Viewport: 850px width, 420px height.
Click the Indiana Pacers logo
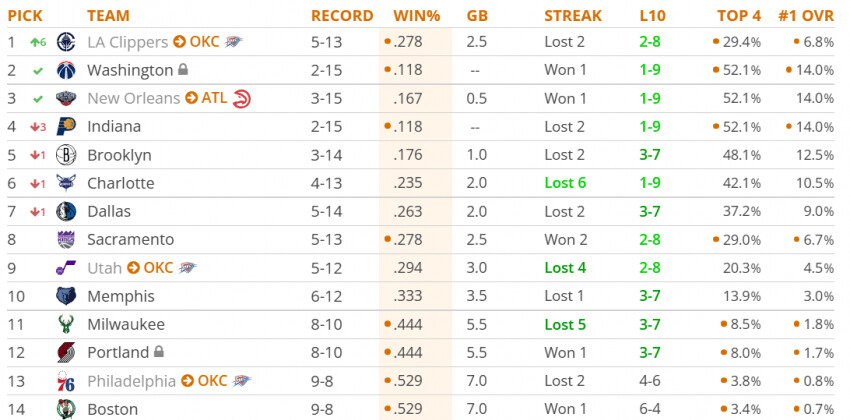[66, 126]
